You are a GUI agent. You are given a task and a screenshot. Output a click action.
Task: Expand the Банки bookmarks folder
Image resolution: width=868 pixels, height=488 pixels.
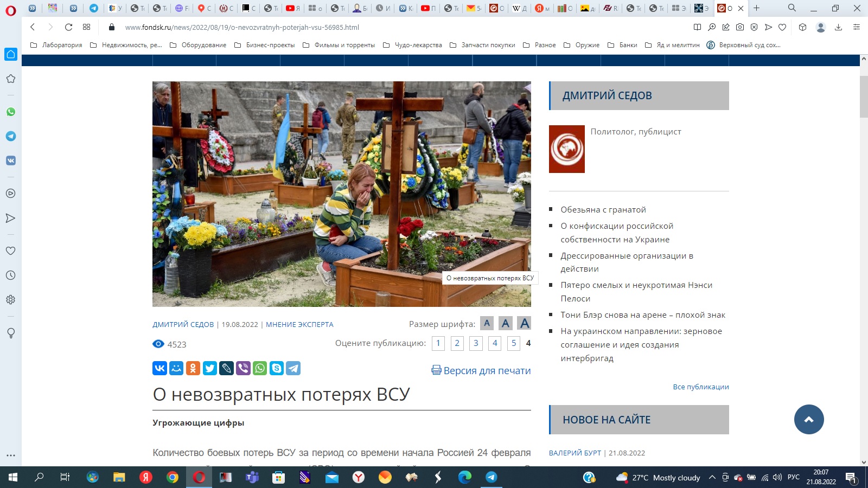click(x=628, y=45)
